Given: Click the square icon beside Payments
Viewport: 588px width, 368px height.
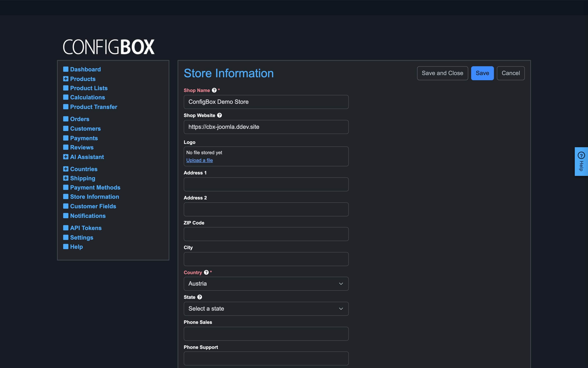Looking at the screenshot, I should pos(66,138).
